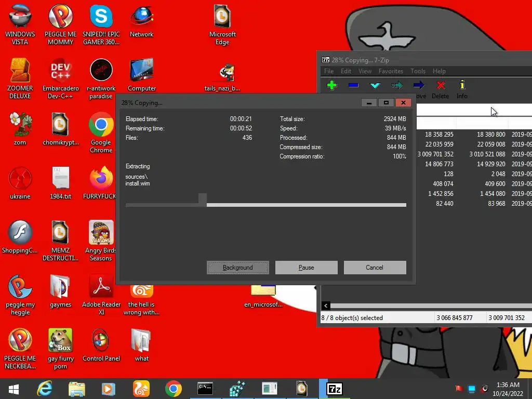This screenshot has width=532, height=399.
Task: Open the WINDOWS VISTA desktop icon
Action: pyautogui.click(x=20, y=25)
